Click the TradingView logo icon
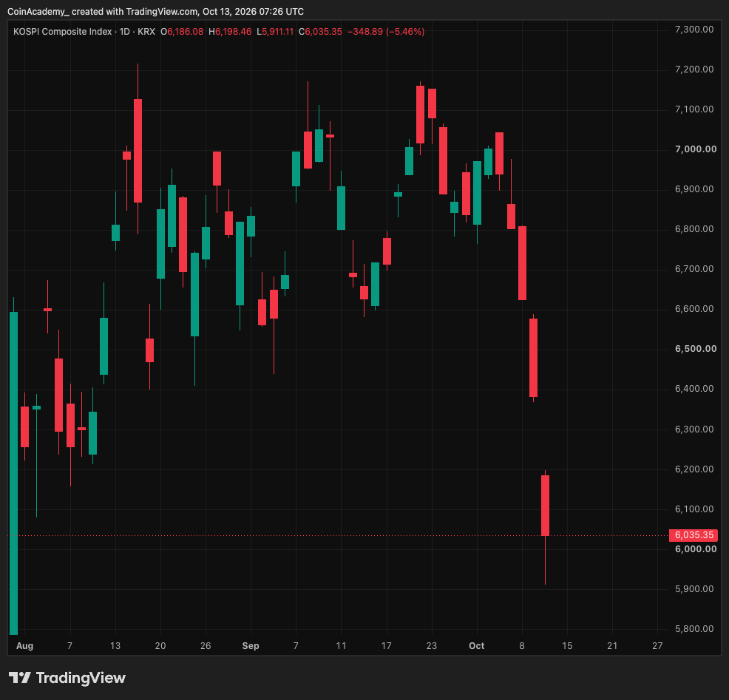The height and width of the screenshot is (700, 729). click(x=19, y=678)
